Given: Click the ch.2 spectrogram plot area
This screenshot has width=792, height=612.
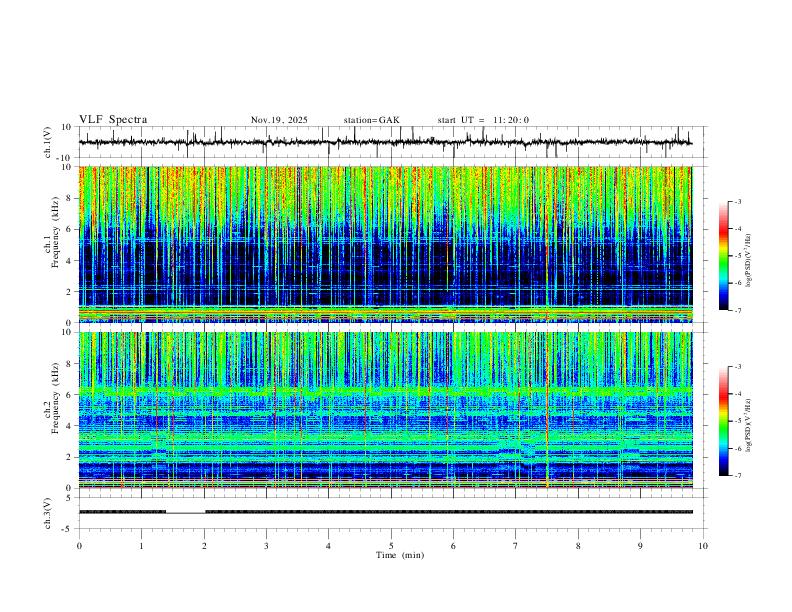Looking at the screenshot, I should pos(386,410).
